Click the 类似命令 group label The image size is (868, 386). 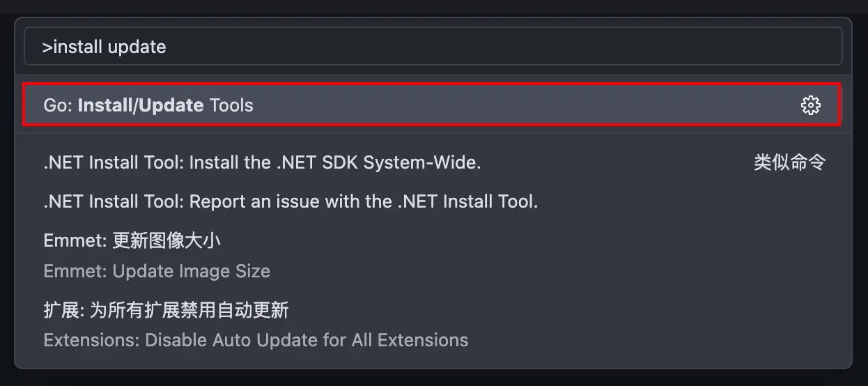click(789, 163)
